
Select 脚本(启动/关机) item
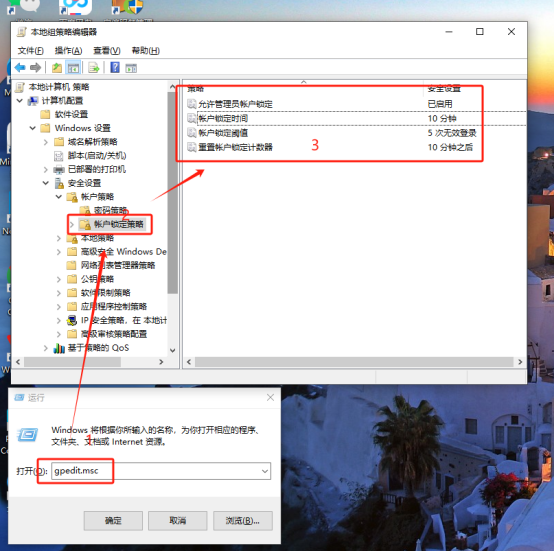coord(97,156)
